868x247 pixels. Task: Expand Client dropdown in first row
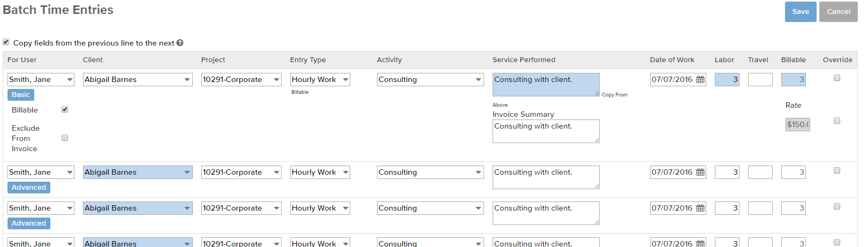pos(138,80)
